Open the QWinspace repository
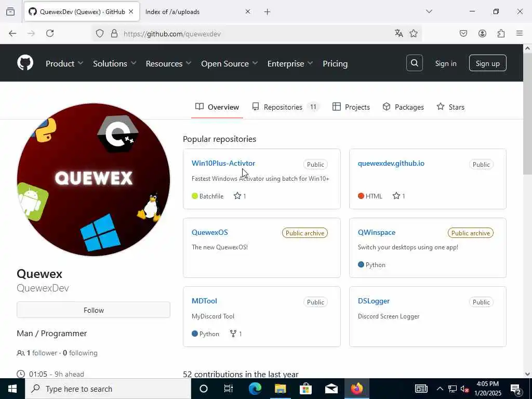This screenshot has height=399, width=532. 377,232
